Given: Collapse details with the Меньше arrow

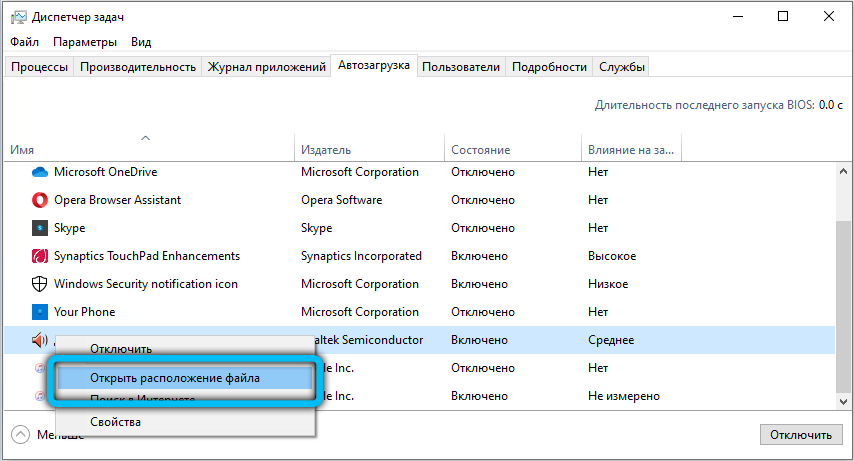Looking at the screenshot, I should [x=20, y=435].
